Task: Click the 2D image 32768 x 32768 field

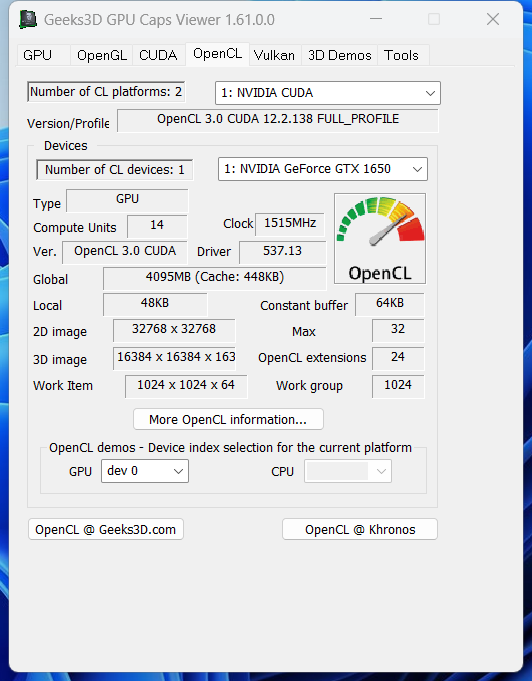Action: coord(174,331)
